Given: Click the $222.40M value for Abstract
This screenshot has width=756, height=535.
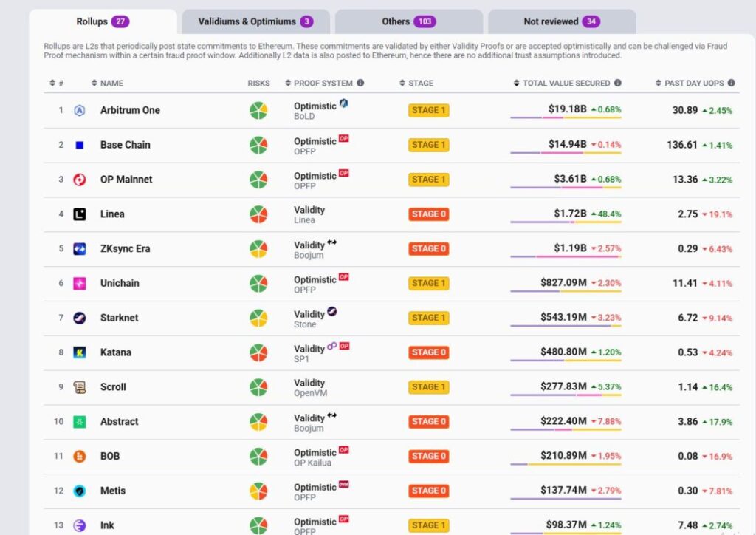Looking at the screenshot, I should pos(563,420).
